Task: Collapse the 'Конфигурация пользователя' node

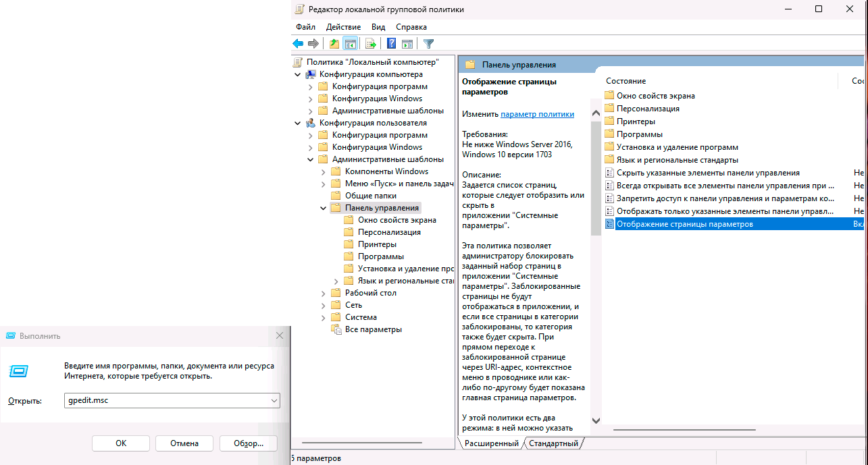Action: pyautogui.click(x=298, y=123)
